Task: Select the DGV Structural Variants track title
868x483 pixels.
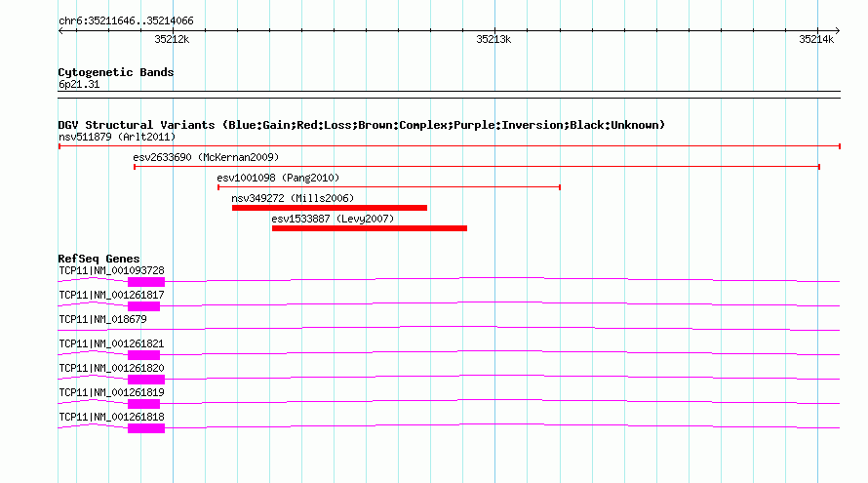Action: [362, 125]
